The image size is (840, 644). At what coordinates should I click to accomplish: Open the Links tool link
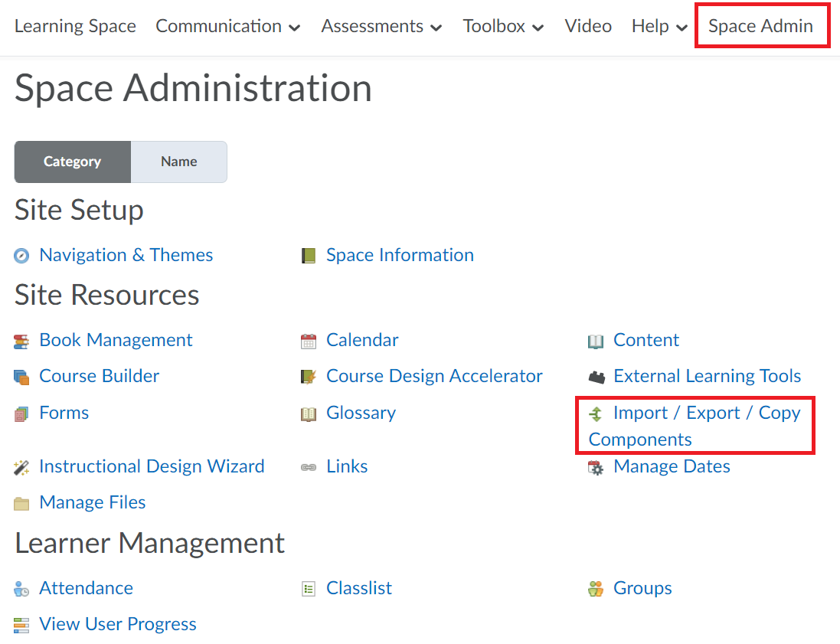pyautogui.click(x=347, y=466)
